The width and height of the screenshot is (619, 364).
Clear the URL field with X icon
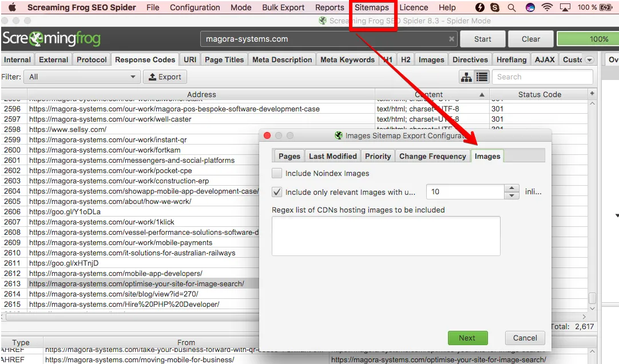pos(451,39)
